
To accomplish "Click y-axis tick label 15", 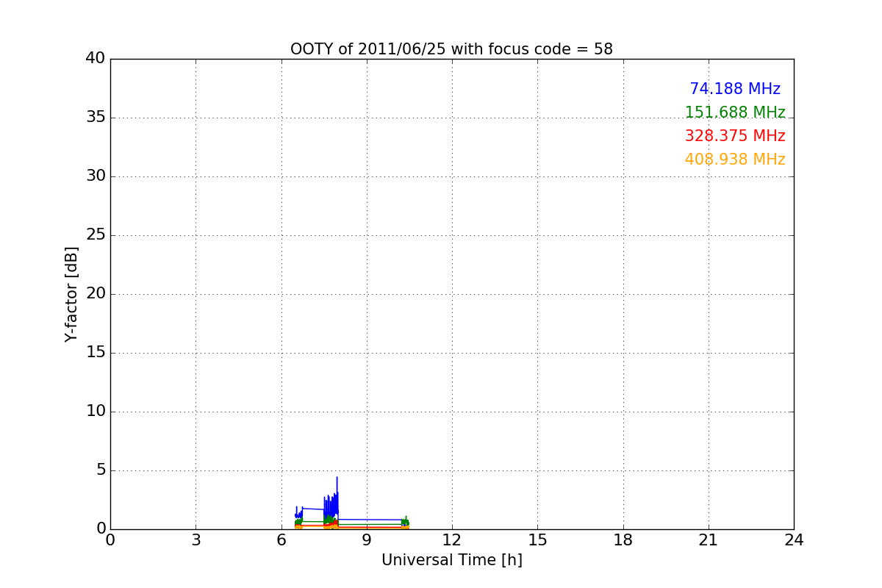I will click(x=96, y=353).
